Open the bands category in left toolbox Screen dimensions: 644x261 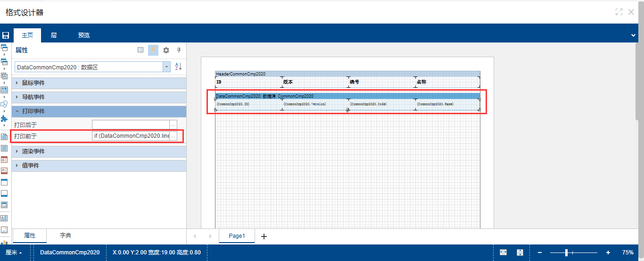(x=4, y=48)
